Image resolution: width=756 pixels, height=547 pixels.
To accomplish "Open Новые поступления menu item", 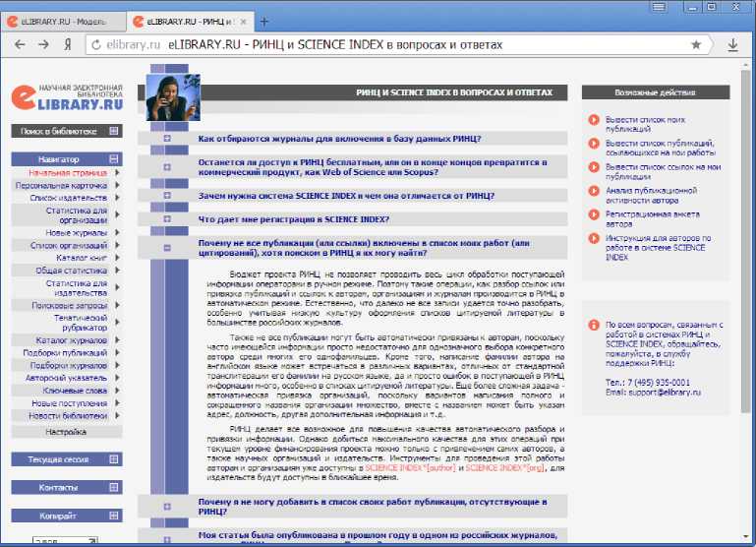I will click(x=70, y=402).
